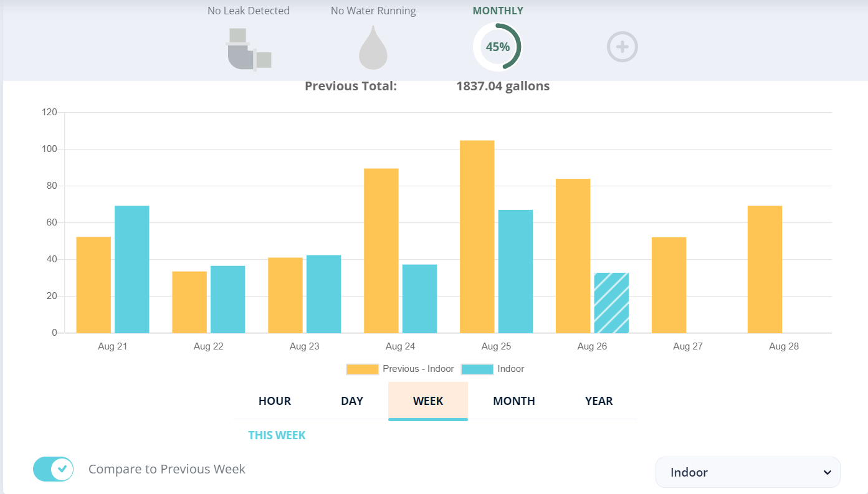Screen dimensions: 868x494
Task: Switch to the DAY tab
Action: 352,401
